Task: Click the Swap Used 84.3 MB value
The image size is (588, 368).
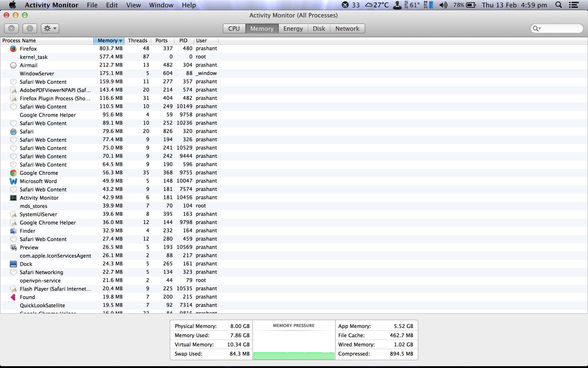Action: [240, 354]
